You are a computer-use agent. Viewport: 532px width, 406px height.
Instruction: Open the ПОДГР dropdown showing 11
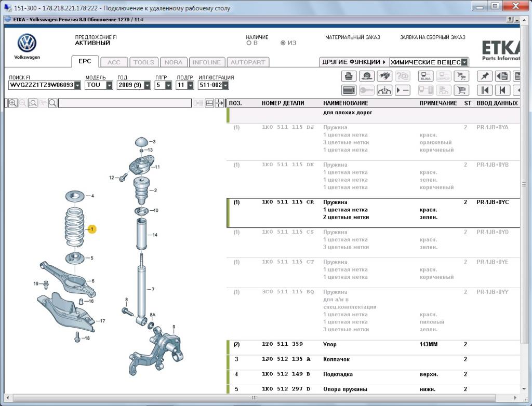tap(190, 85)
